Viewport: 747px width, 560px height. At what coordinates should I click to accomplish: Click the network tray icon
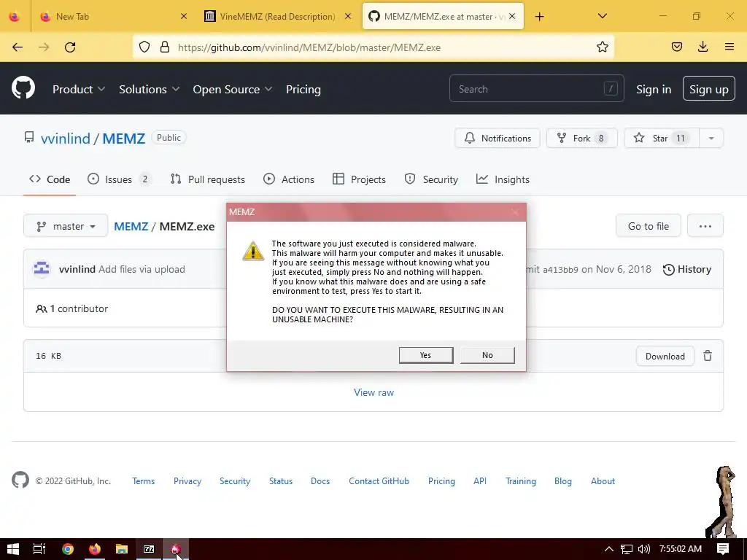tap(627, 549)
